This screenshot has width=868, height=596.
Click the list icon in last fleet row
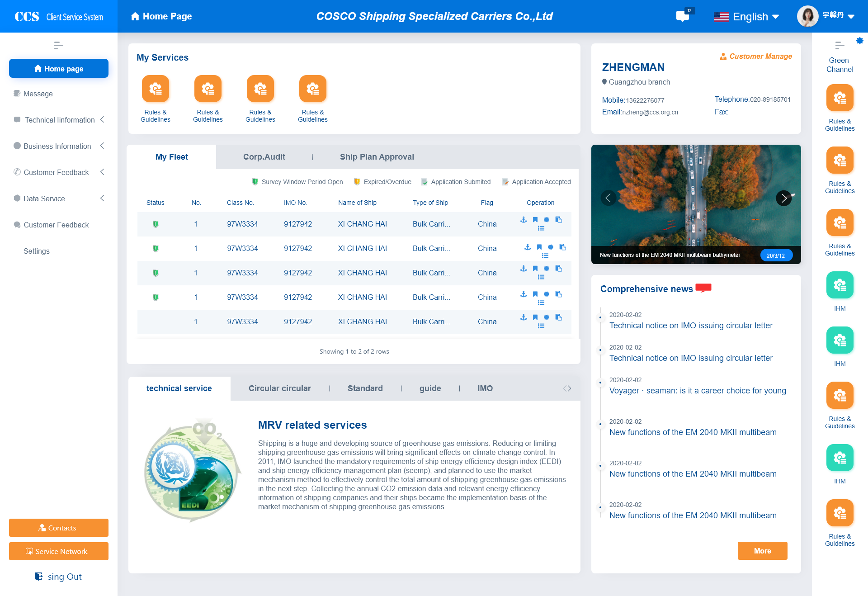(541, 326)
